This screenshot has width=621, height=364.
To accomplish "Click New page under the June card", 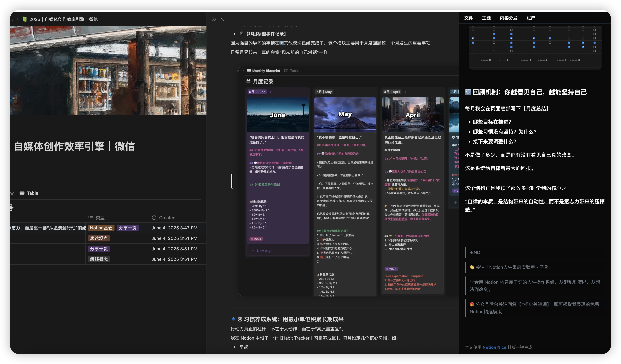I will coord(264,251).
